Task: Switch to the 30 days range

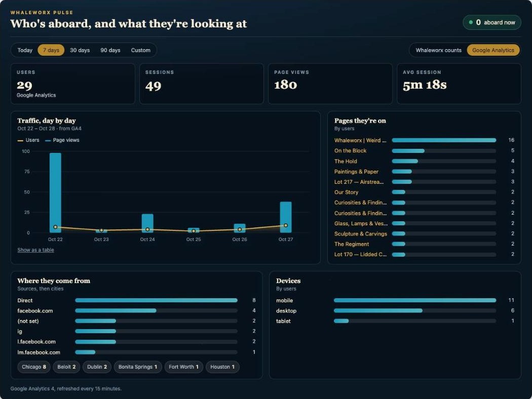Action: pos(80,50)
